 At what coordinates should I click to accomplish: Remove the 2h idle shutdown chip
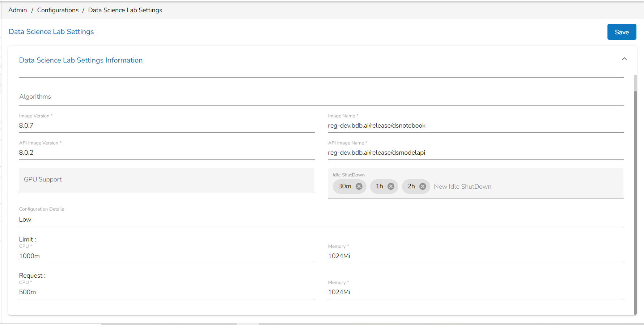point(423,186)
